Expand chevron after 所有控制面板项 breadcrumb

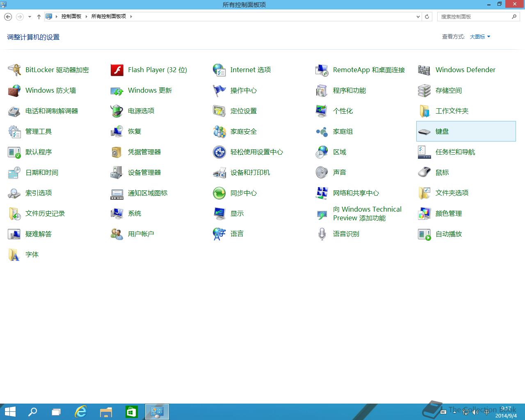(131, 16)
